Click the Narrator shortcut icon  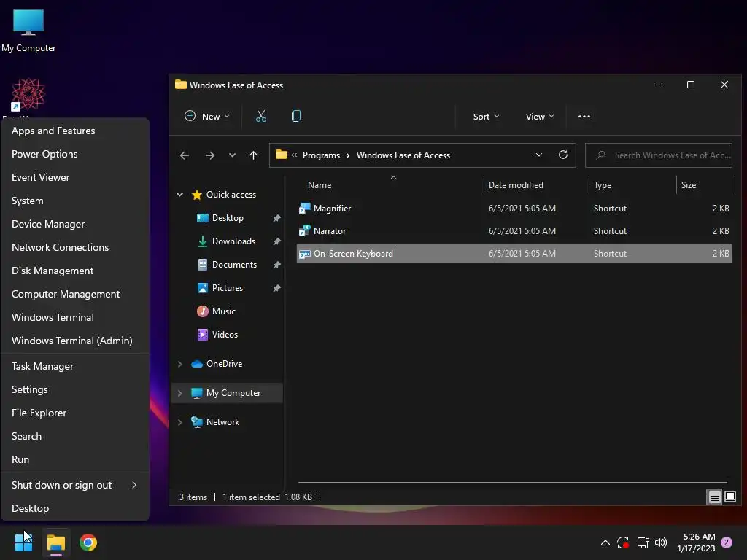tap(304, 231)
